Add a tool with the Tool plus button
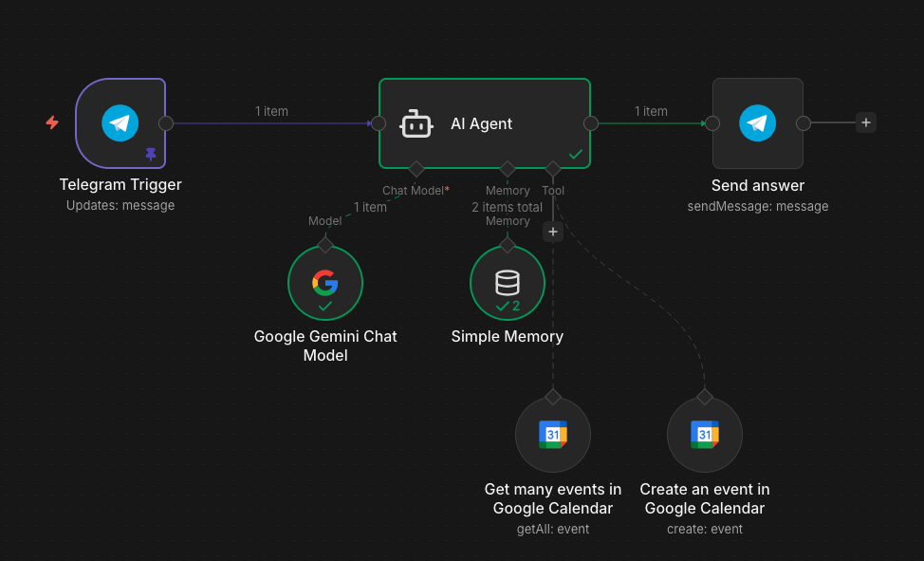 pyautogui.click(x=553, y=232)
